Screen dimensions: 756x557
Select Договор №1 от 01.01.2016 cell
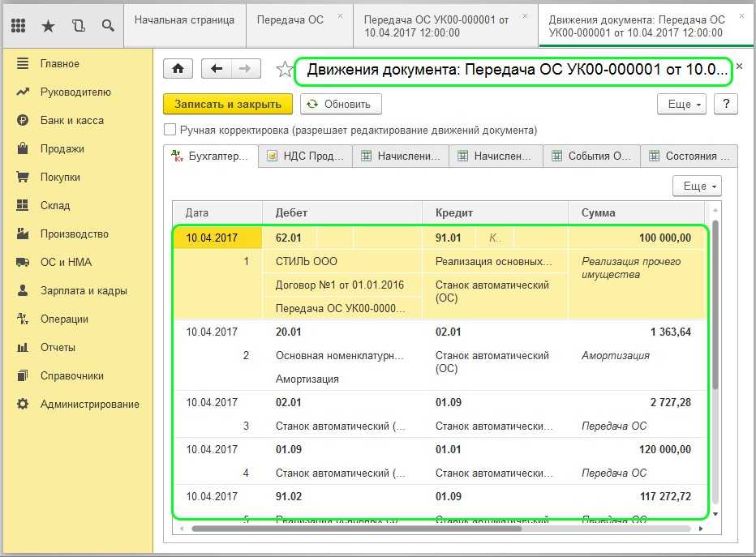coord(341,285)
